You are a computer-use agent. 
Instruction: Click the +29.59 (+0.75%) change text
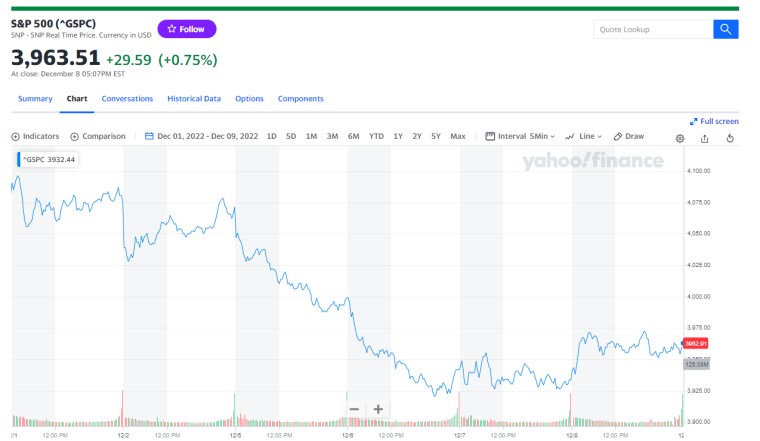pyautogui.click(x=162, y=60)
